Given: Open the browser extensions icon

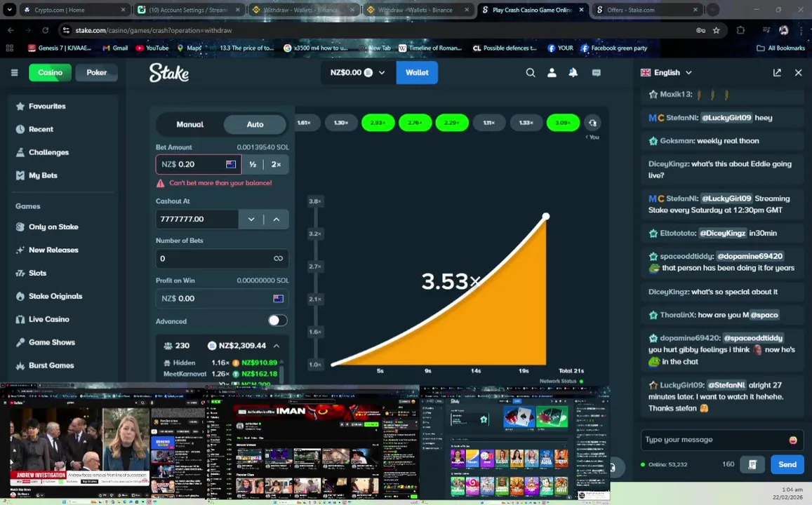Looking at the screenshot, I should (740, 31).
